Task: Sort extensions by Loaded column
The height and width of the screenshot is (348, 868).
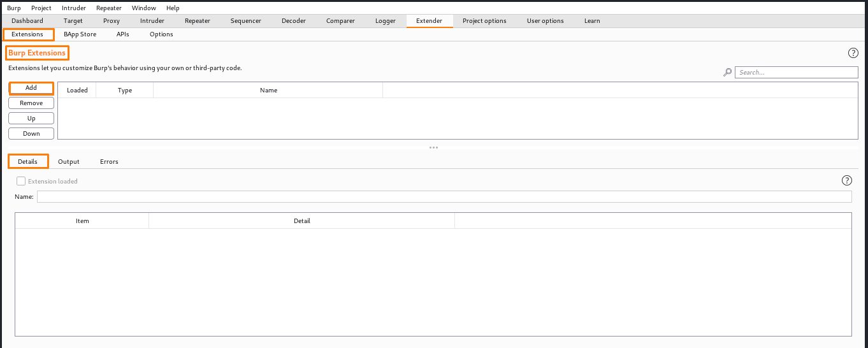Action: click(77, 91)
